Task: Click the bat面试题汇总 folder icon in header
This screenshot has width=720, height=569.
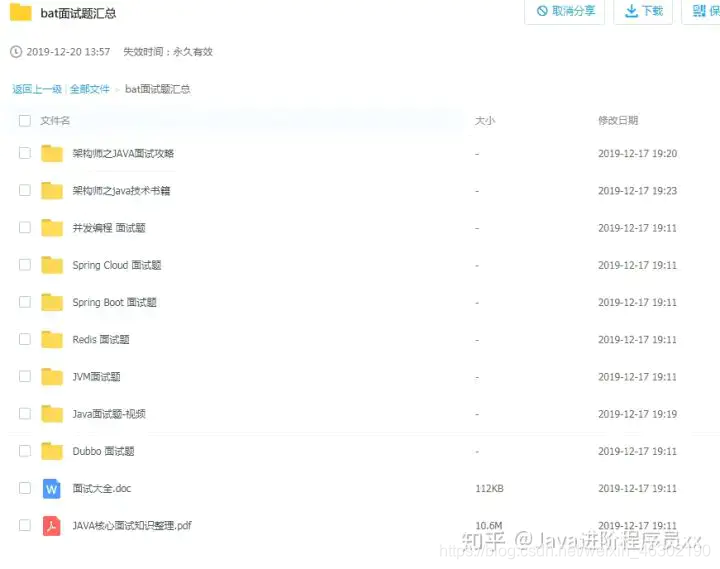Action: 21,12
